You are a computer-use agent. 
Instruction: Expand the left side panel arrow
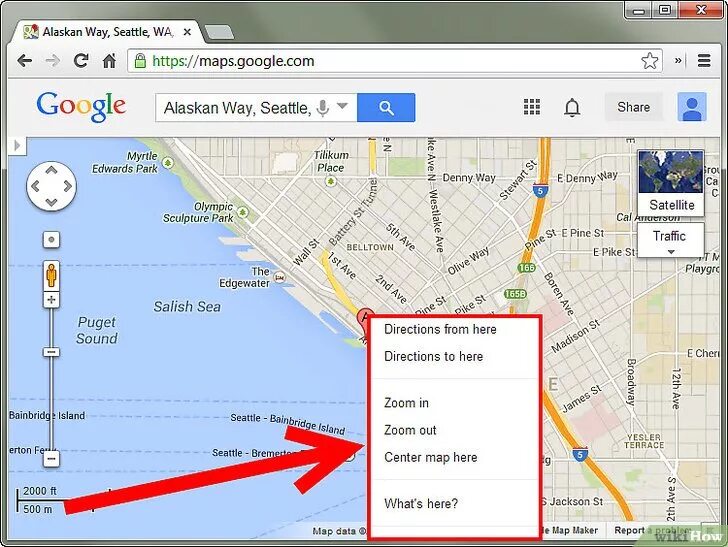17,145
